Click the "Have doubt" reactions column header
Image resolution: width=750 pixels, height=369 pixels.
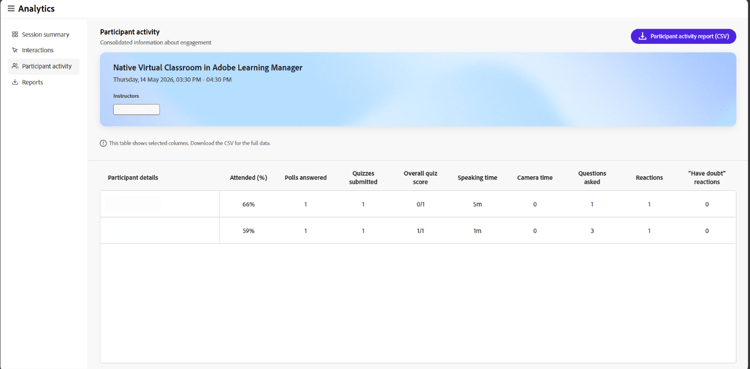click(706, 178)
